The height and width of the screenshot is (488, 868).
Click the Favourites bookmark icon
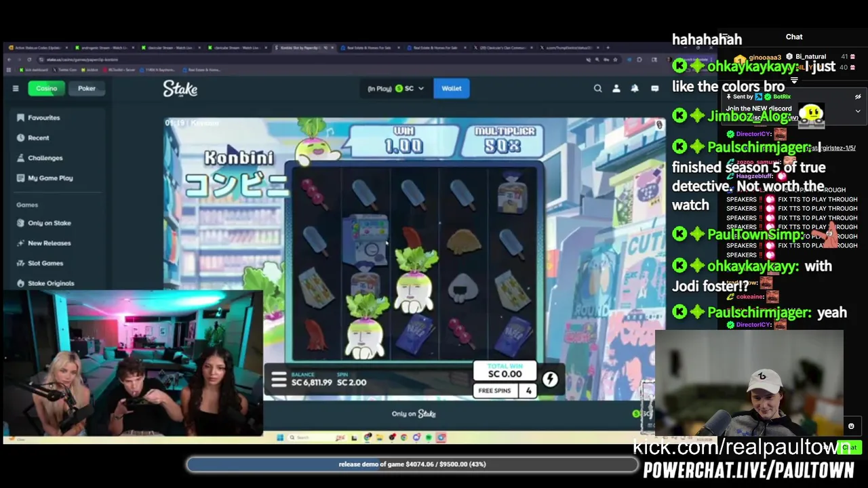[20, 117]
